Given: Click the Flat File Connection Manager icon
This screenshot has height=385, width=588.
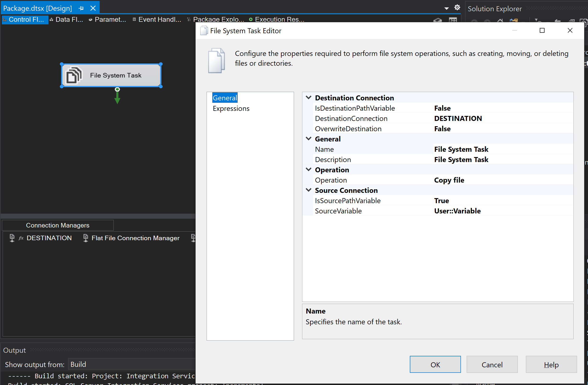Looking at the screenshot, I should [x=86, y=238].
